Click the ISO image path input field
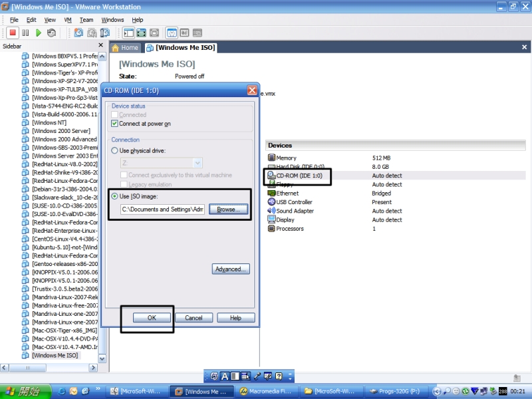 tap(162, 209)
